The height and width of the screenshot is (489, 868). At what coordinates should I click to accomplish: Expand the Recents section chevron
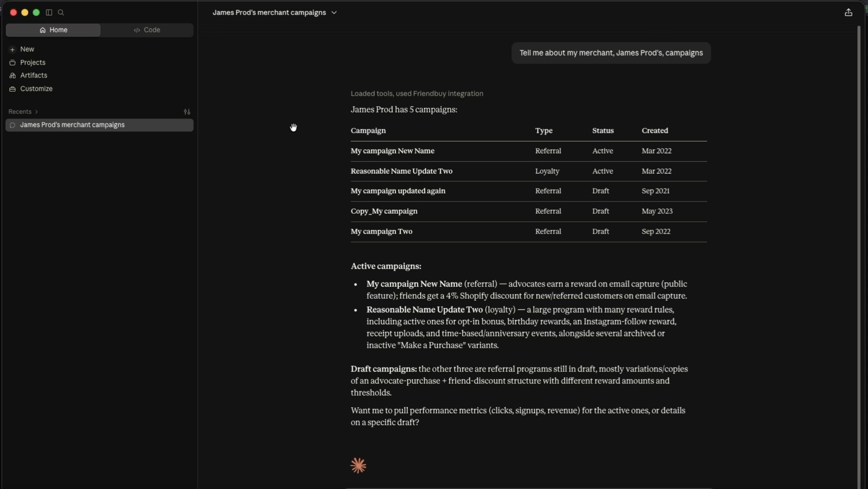coord(36,112)
